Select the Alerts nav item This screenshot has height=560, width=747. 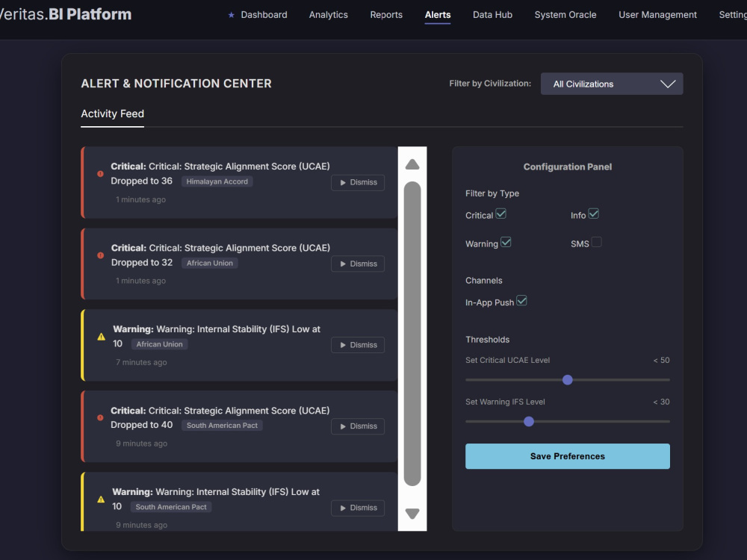click(x=438, y=15)
